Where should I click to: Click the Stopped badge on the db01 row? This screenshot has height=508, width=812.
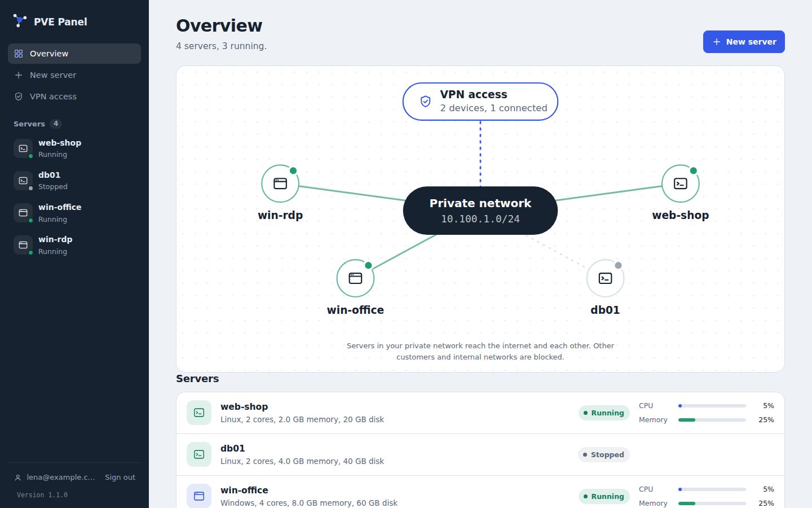604,455
